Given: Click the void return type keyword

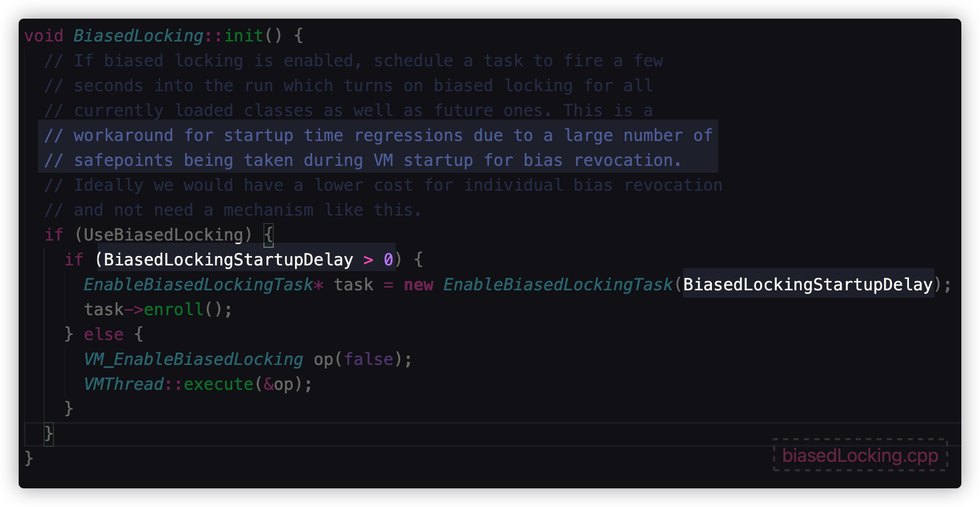Looking at the screenshot, I should pyautogui.click(x=44, y=36).
